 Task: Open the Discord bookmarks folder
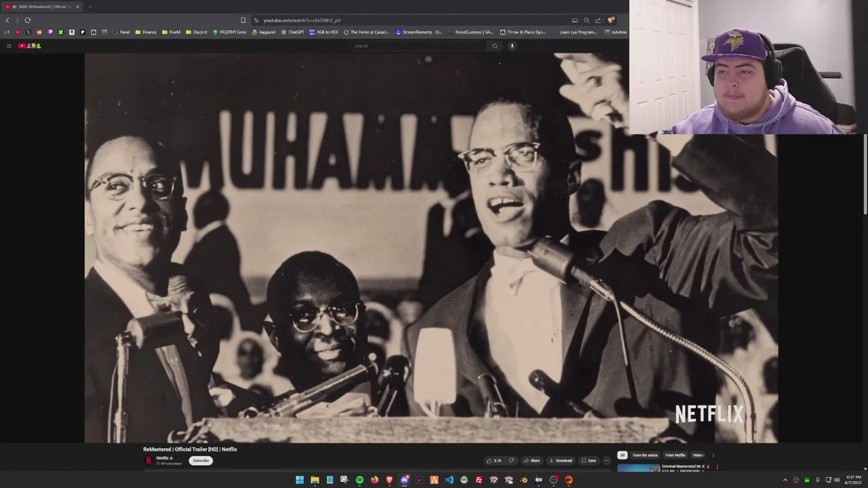point(197,32)
